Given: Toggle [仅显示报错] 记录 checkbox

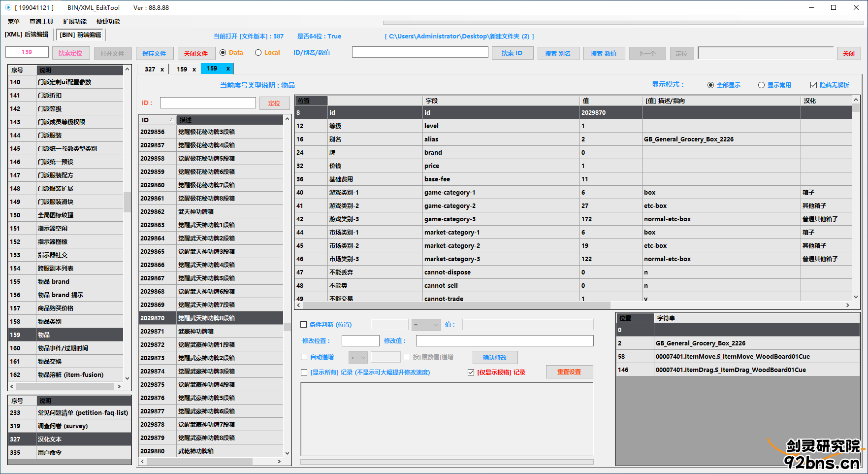Looking at the screenshot, I should coord(471,372).
